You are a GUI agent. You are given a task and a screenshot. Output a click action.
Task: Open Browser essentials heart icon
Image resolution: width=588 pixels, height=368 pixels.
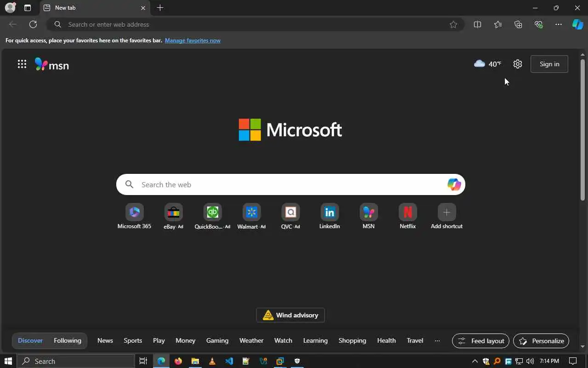[x=538, y=24]
